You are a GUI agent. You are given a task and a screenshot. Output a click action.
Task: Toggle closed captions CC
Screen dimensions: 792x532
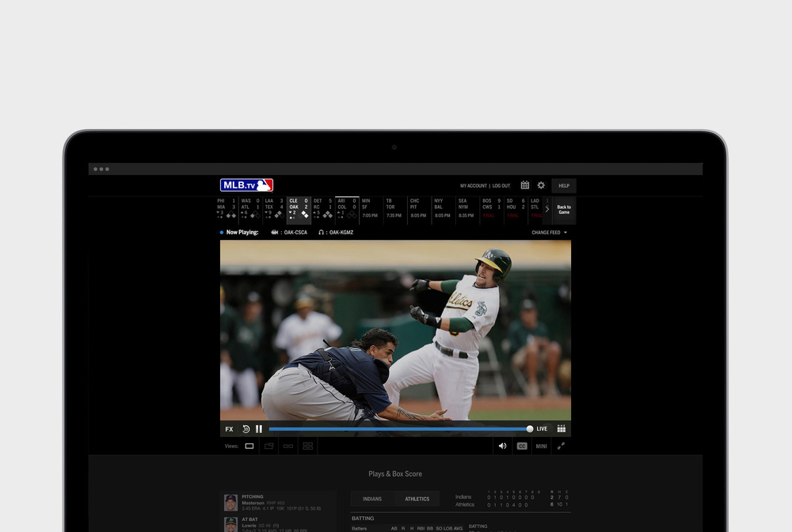[x=522, y=446]
